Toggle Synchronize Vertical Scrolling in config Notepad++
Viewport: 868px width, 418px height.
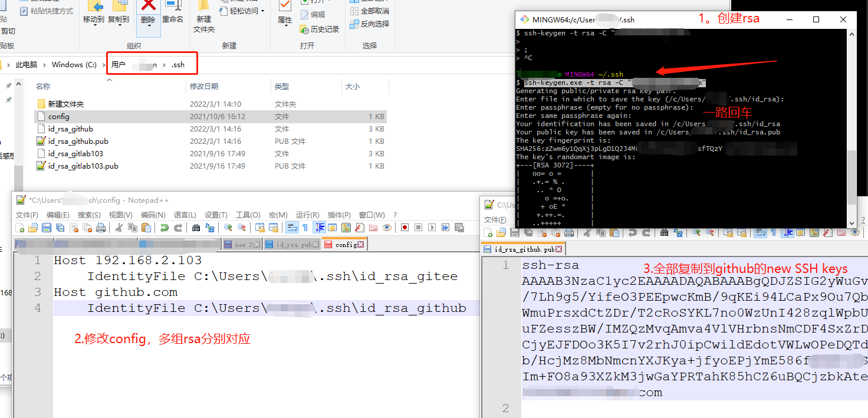260,228
